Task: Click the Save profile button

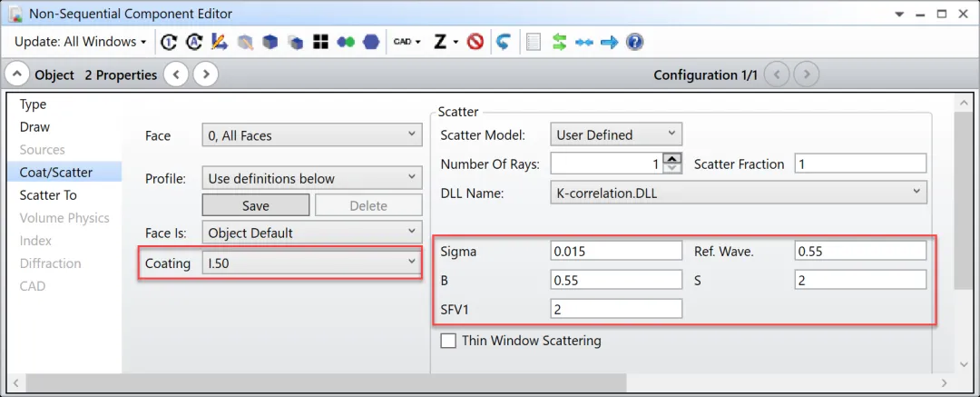Action: [x=255, y=206]
